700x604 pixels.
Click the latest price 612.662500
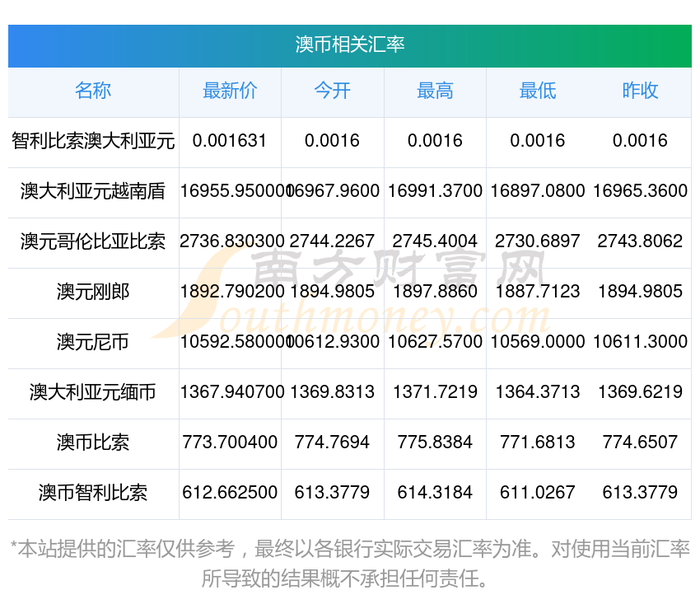pos(230,493)
